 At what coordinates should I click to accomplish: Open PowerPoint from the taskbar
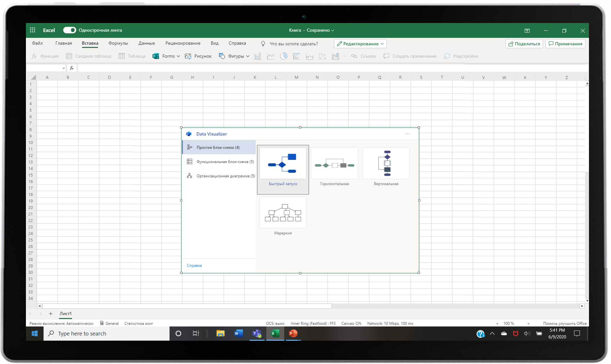point(293,333)
